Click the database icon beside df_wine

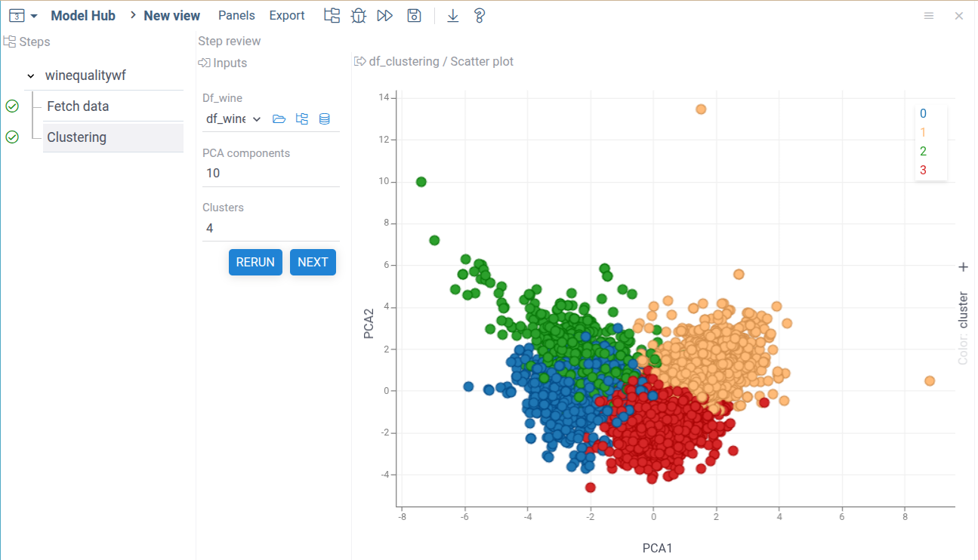click(x=325, y=118)
